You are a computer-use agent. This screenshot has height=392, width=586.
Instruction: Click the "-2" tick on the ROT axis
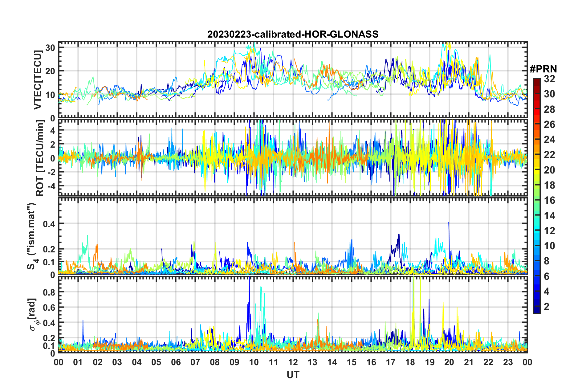(x=51, y=172)
